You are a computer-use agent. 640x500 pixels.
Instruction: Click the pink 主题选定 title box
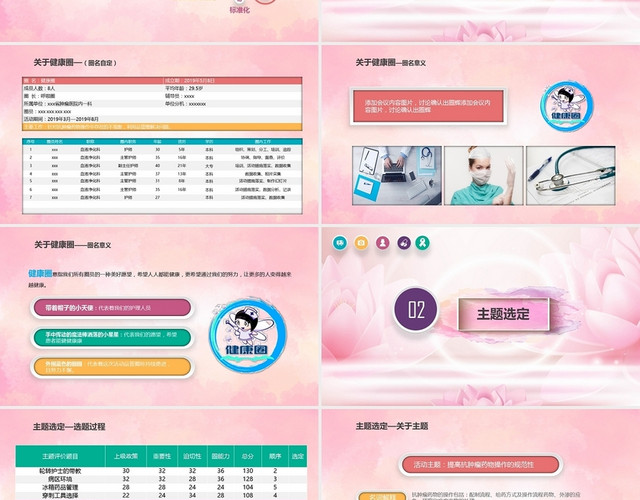coord(504,313)
